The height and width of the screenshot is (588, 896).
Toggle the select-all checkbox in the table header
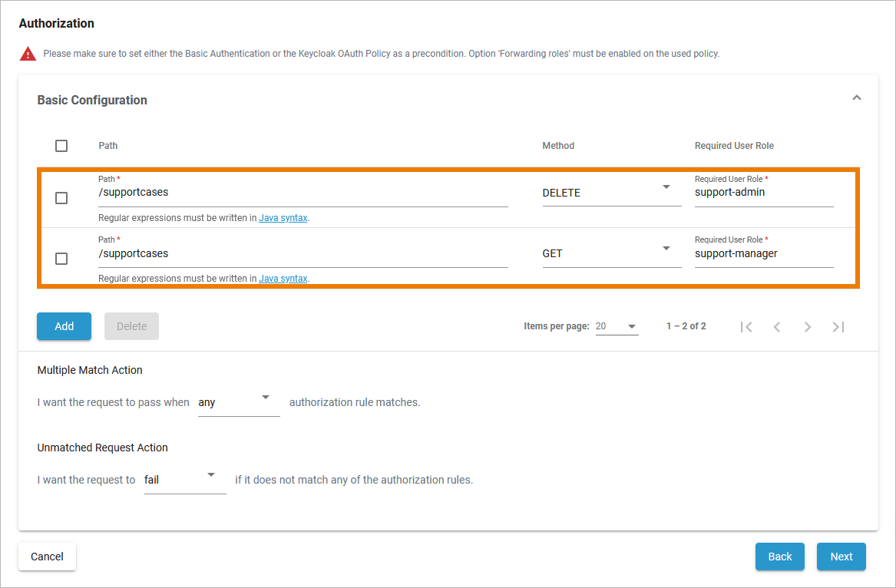61,145
